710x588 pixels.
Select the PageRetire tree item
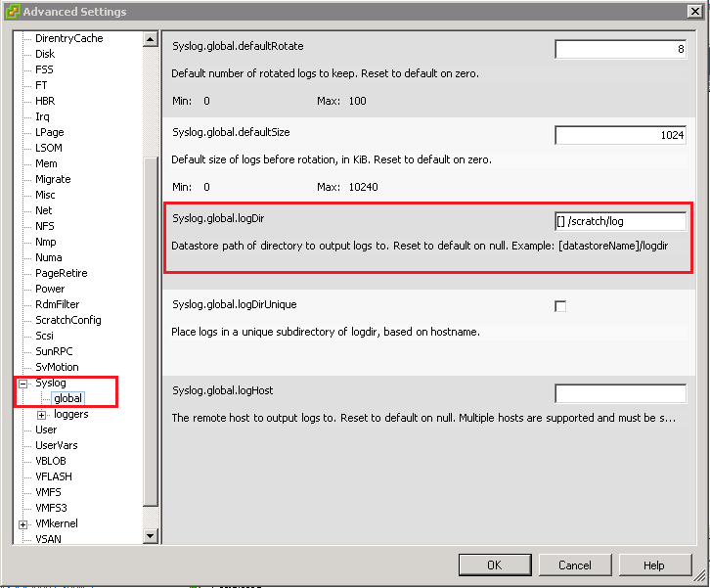pos(62,273)
